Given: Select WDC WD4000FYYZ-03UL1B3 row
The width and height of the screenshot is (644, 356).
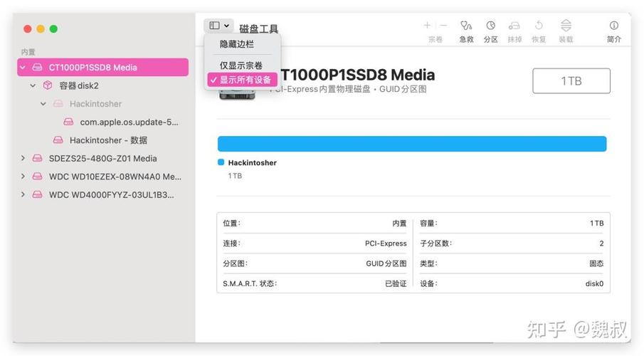Looking at the screenshot, I should pyautogui.click(x=102, y=194).
